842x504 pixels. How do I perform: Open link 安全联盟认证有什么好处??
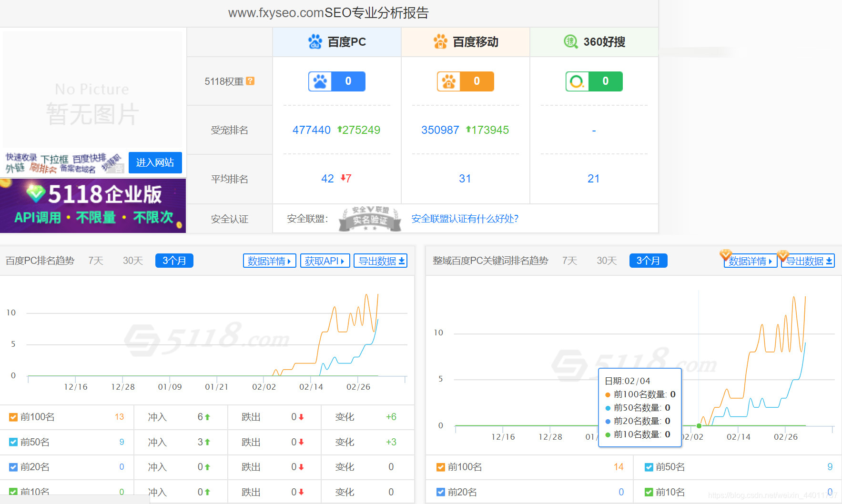[465, 219]
